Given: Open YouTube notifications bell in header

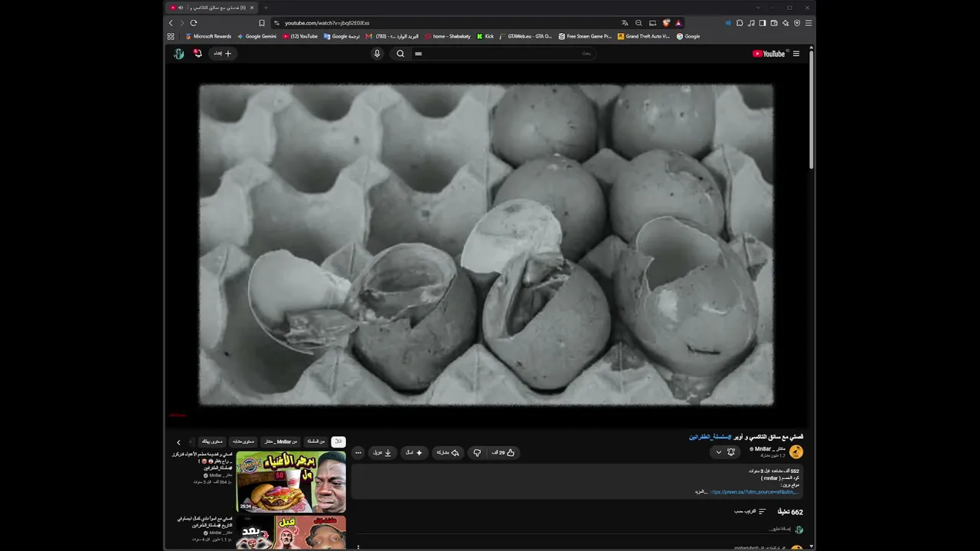Looking at the screenshot, I should [198, 54].
